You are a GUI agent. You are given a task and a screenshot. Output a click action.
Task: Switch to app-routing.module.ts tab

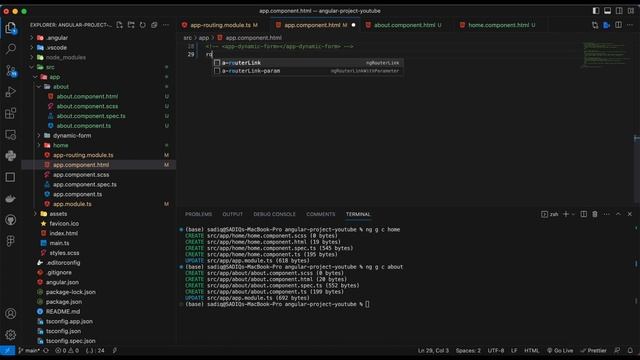tap(220, 25)
